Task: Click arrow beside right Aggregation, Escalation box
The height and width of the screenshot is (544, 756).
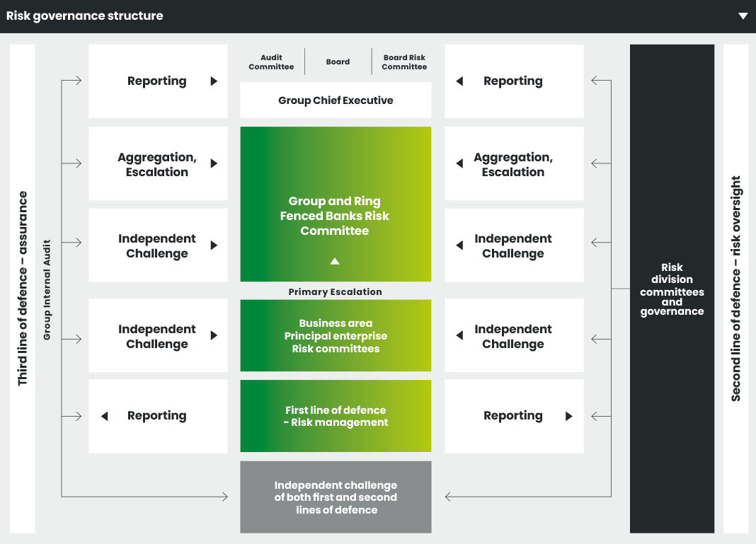Action: (459, 163)
